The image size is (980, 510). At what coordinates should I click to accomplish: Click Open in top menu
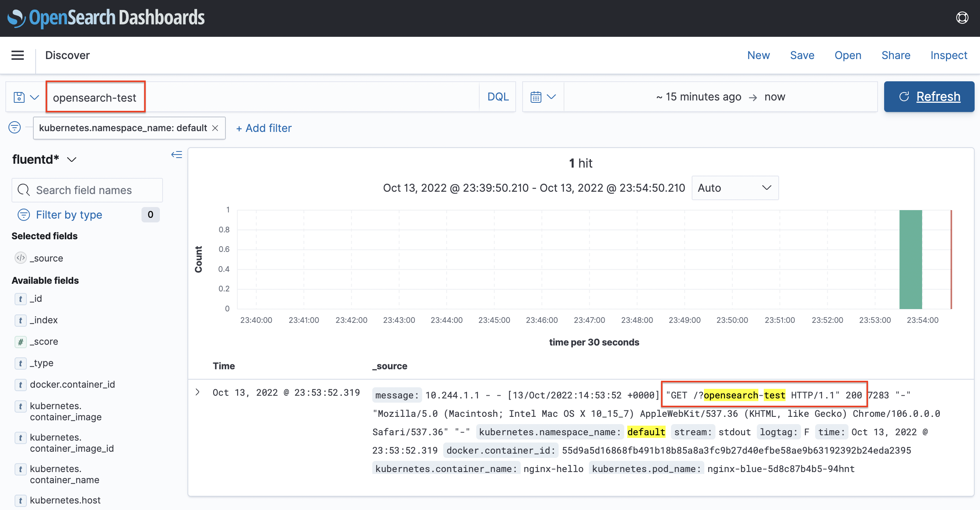coord(848,55)
